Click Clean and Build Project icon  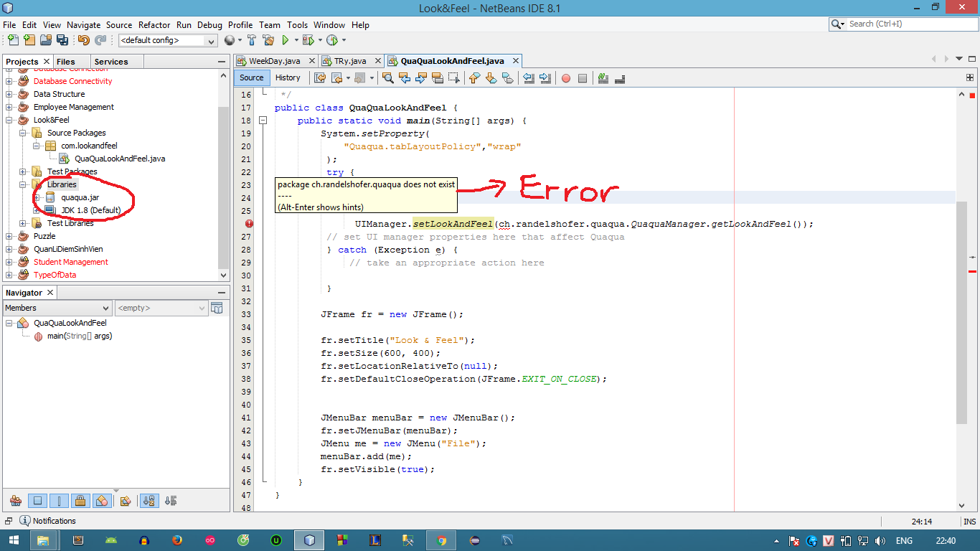pyautogui.click(x=268, y=40)
